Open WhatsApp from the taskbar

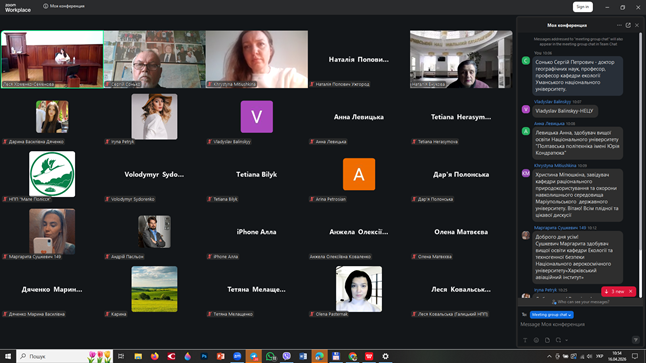270,356
